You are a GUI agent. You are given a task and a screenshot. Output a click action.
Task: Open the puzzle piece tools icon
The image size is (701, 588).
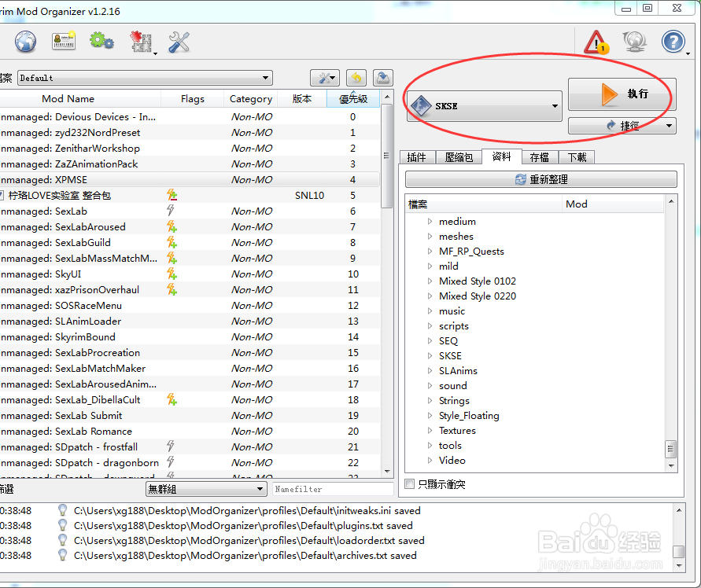tap(142, 42)
